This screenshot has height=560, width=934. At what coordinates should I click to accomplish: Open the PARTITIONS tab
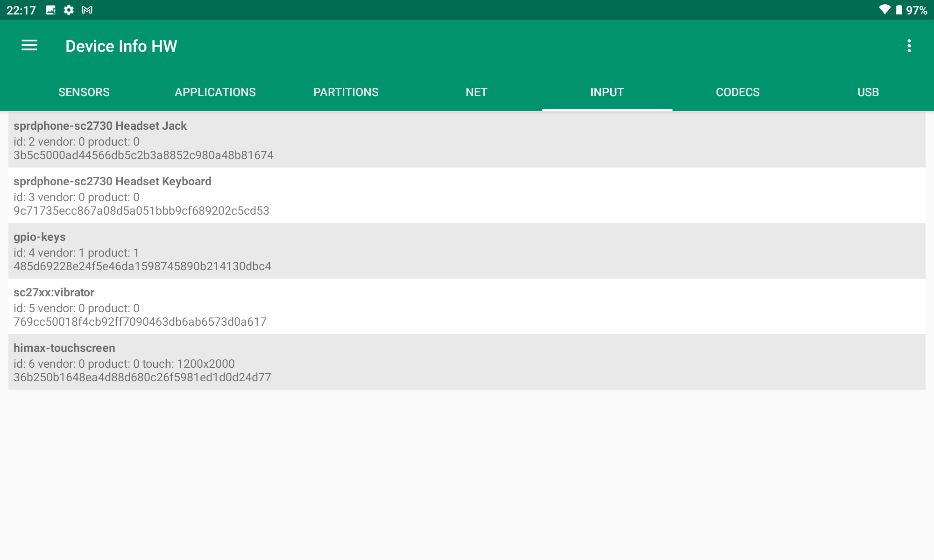(346, 92)
